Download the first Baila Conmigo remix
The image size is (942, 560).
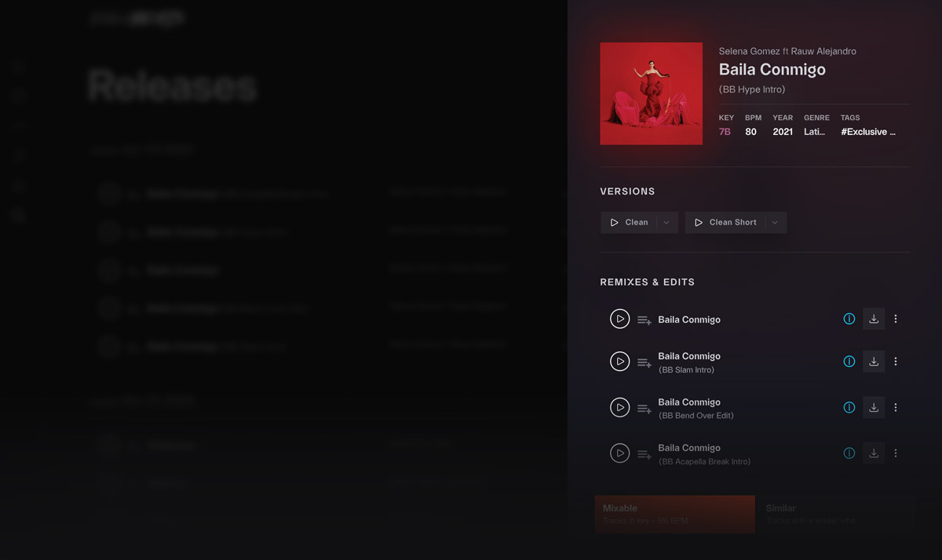point(874,319)
